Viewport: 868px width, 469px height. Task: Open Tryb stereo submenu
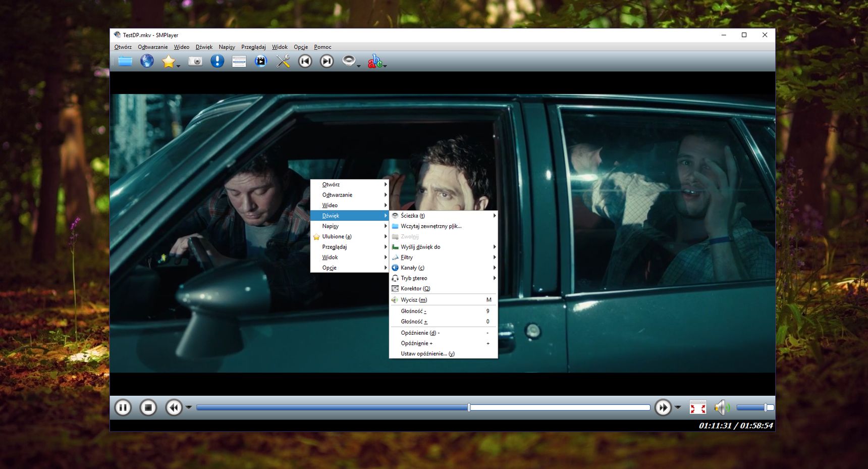click(x=444, y=278)
